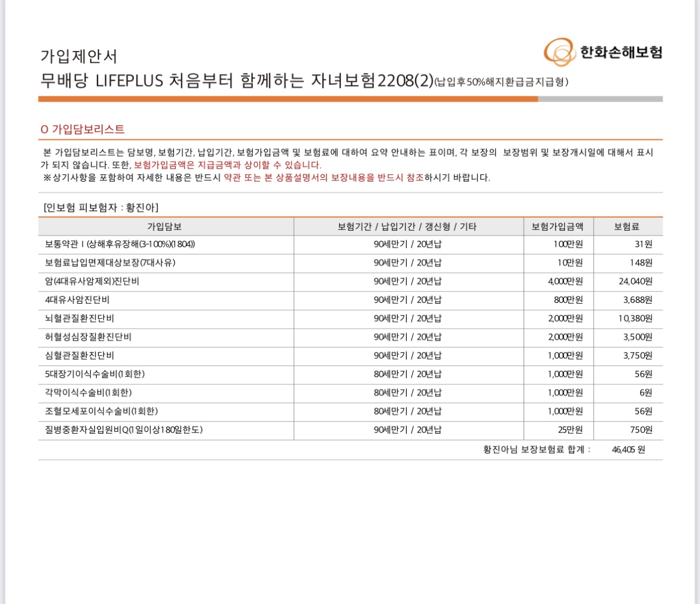Click the 인보험 피보험자 황진아 label
This screenshot has width=700, height=604.
pos(101,208)
